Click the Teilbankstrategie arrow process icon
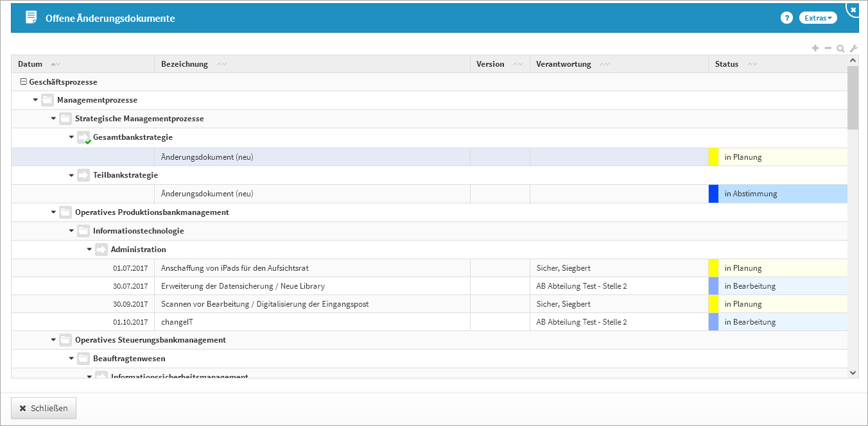This screenshot has width=868, height=426. tap(83, 175)
